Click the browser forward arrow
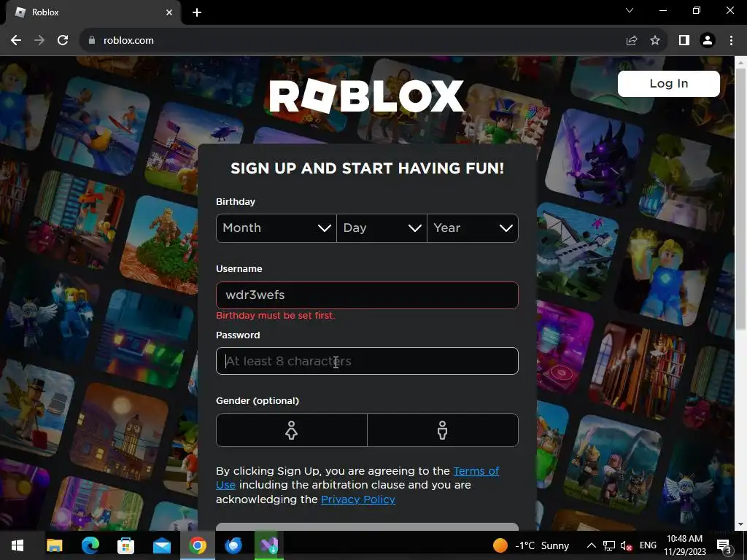 39,41
